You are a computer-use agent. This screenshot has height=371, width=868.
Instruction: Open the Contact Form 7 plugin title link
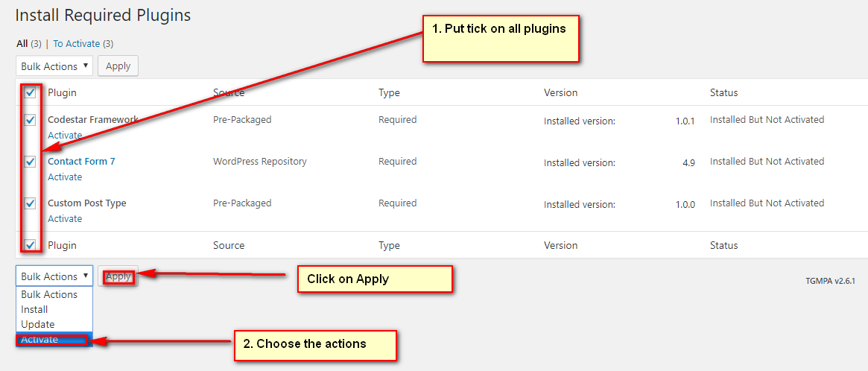(81, 162)
